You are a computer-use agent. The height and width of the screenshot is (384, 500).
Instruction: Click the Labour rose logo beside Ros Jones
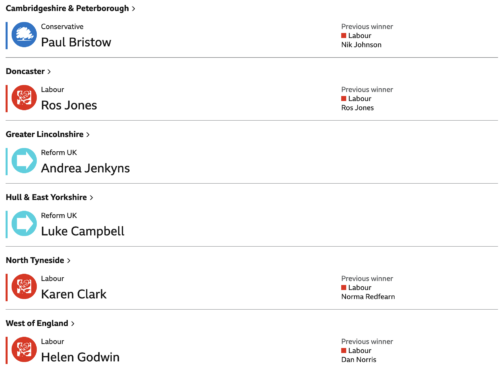[x=24, y=98]
